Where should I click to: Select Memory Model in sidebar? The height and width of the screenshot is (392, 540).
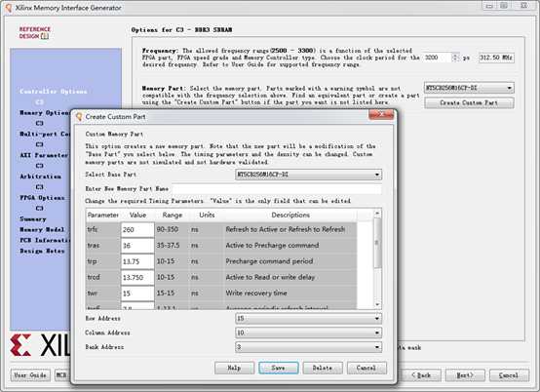pos(42,229)
